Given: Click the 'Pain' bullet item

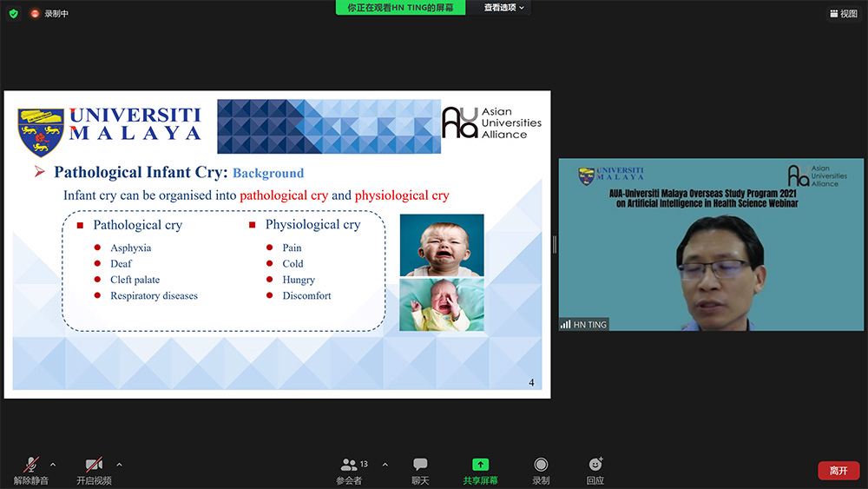Looking at the screenshot, I should point(293,248).
